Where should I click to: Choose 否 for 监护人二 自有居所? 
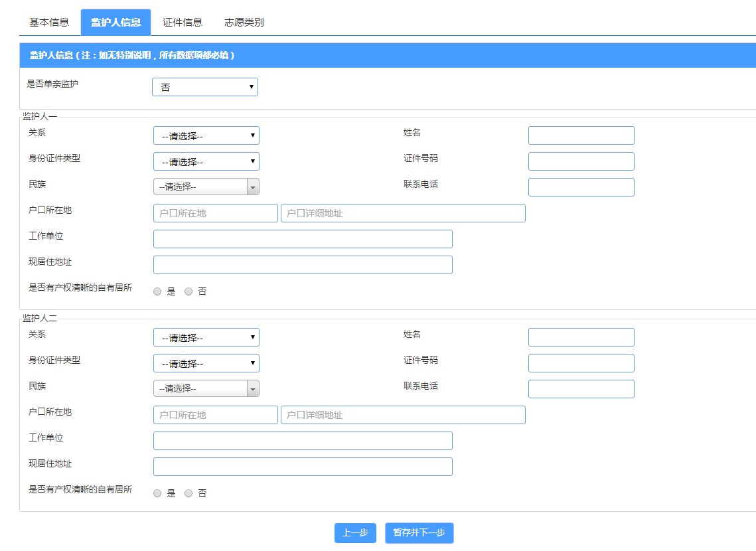click(189, 493)
